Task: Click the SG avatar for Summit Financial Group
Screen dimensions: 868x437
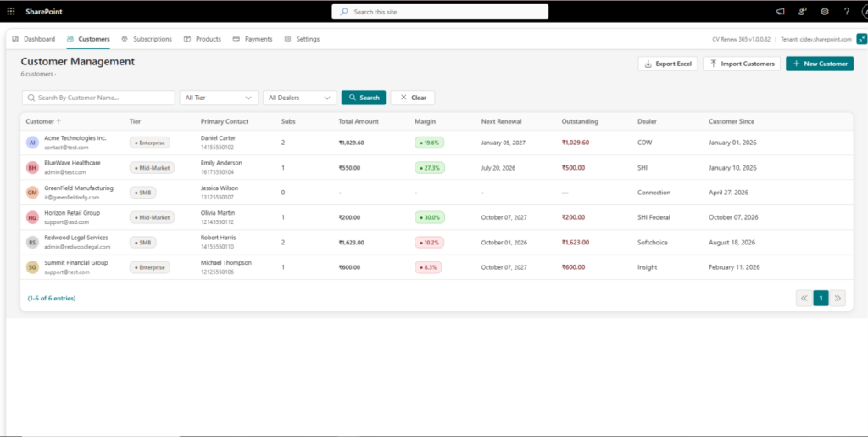Action: [x=32, y=267]
